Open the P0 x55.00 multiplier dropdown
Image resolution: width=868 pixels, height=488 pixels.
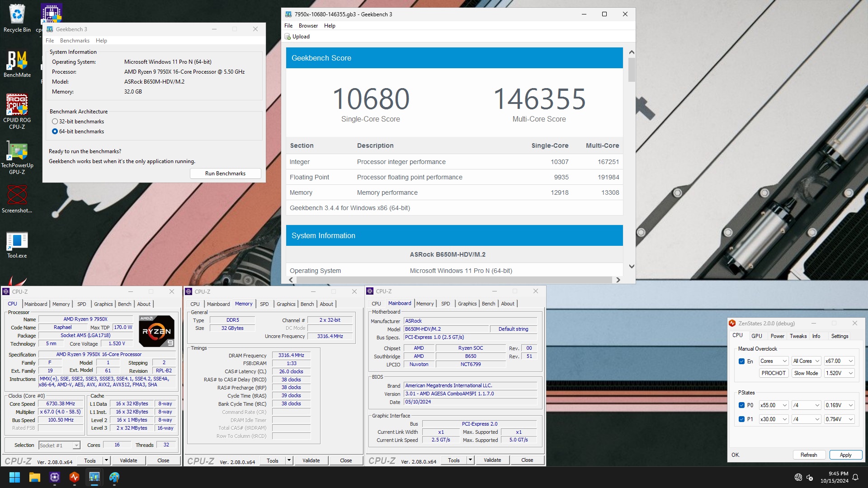click(774, 405)
